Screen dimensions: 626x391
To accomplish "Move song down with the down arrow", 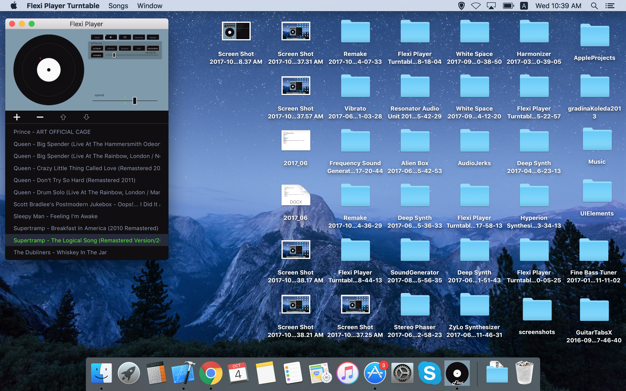I will point(86,117).
